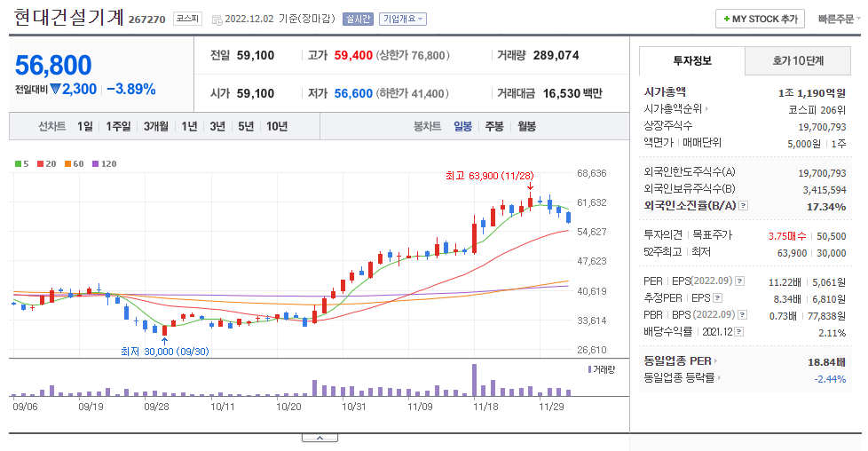Select the 일봉 candle chart
The height and width of the screenshot is (451, 868).
tap(462, 126)
